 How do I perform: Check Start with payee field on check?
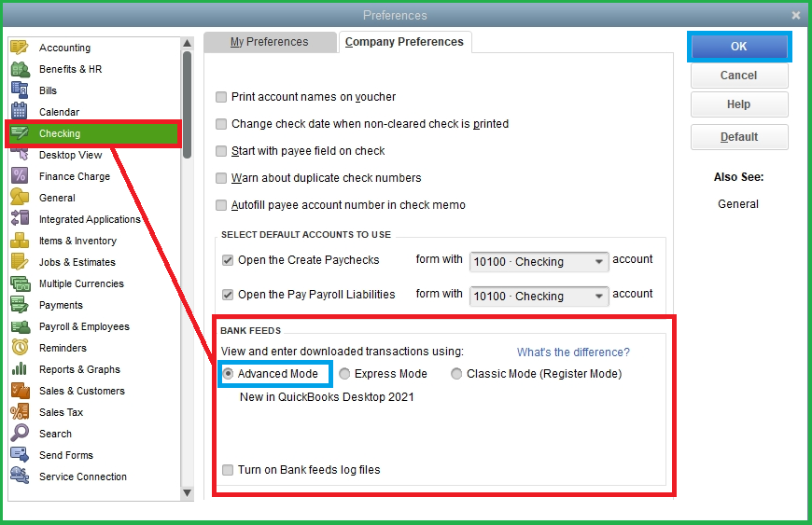221,150
